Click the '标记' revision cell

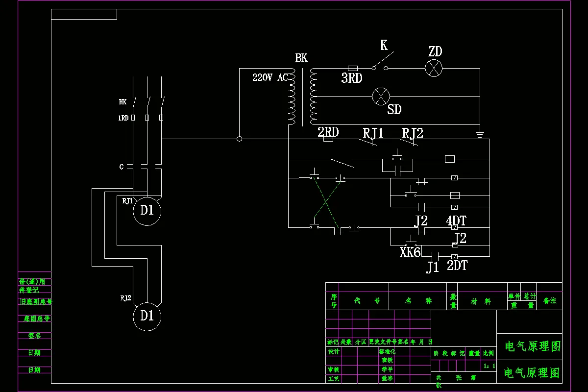tap(333, 342)
